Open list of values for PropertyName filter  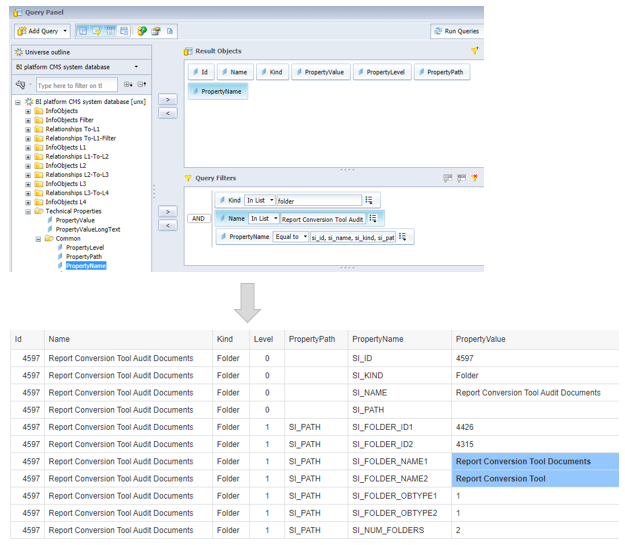pyautogui.click(x=403, y=237)
